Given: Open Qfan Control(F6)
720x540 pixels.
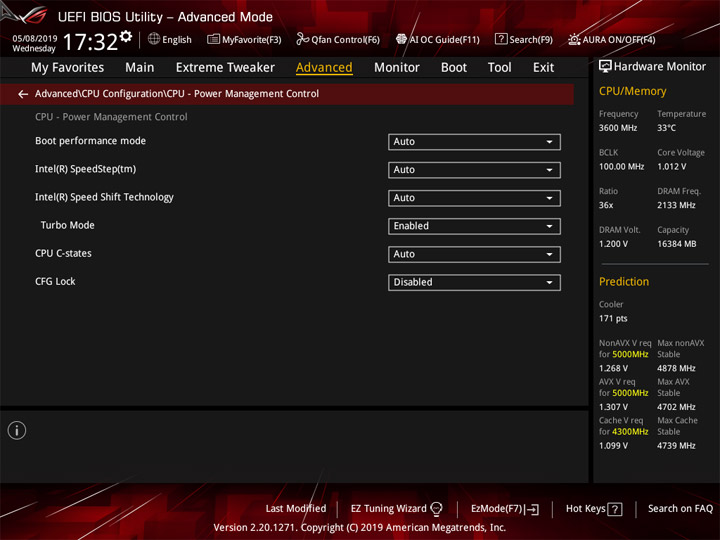Looking at the screenshot, I should (338, 39).
